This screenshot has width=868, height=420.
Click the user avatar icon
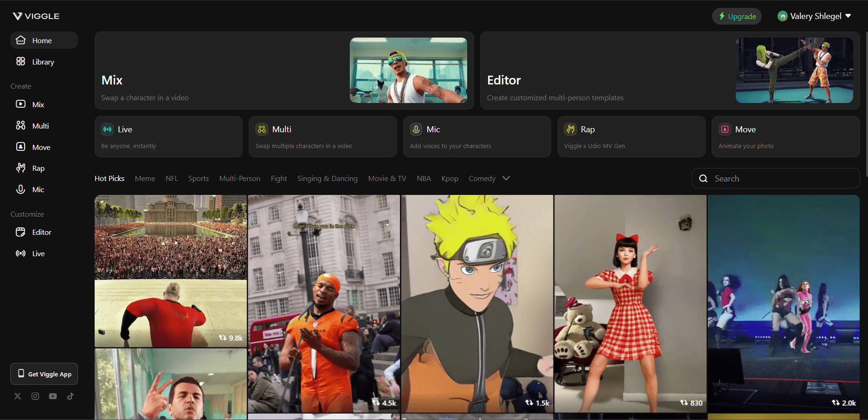pyautogui.click(x=783, y=16)
